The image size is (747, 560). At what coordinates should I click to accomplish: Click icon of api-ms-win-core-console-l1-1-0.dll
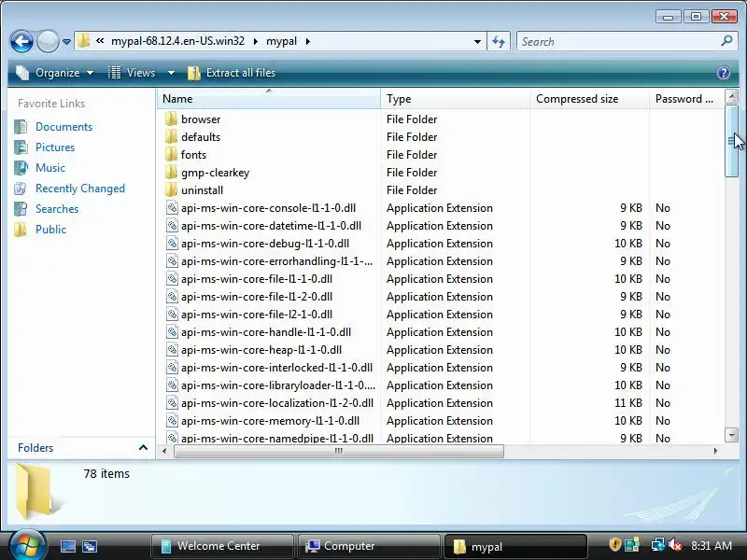coord(172,208)
